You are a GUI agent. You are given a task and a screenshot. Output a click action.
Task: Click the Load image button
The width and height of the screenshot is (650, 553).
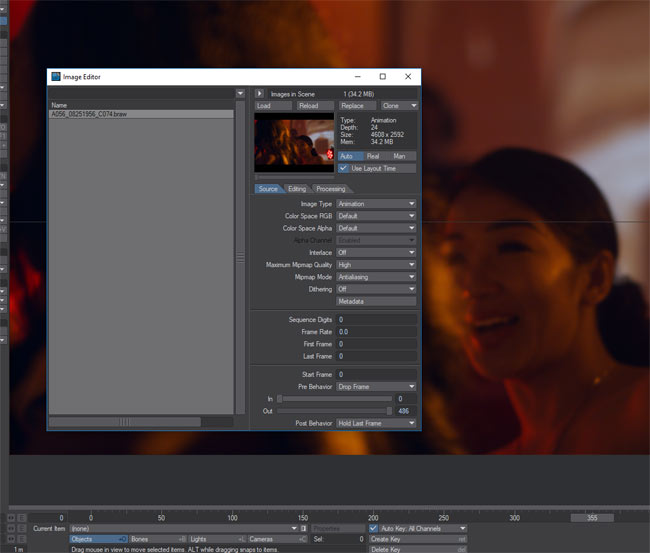273,106
